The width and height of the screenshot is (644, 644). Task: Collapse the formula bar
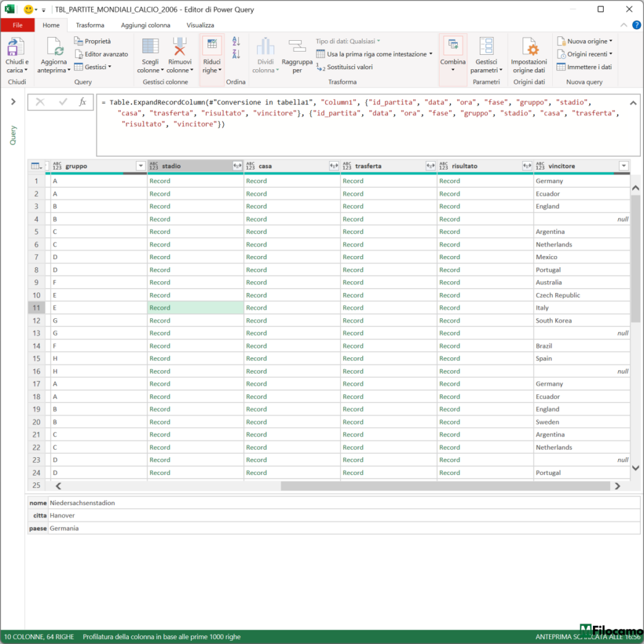(633, 103)
